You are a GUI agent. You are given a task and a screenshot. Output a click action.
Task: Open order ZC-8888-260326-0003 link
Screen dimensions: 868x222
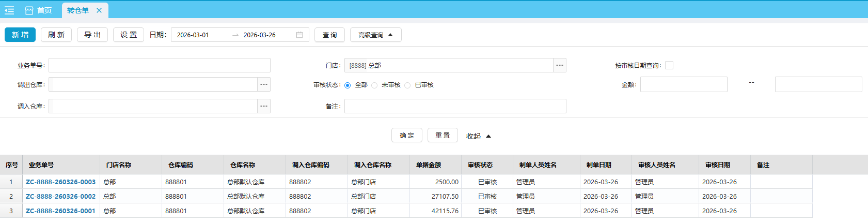pyautogui.click(x=60, y=182)
